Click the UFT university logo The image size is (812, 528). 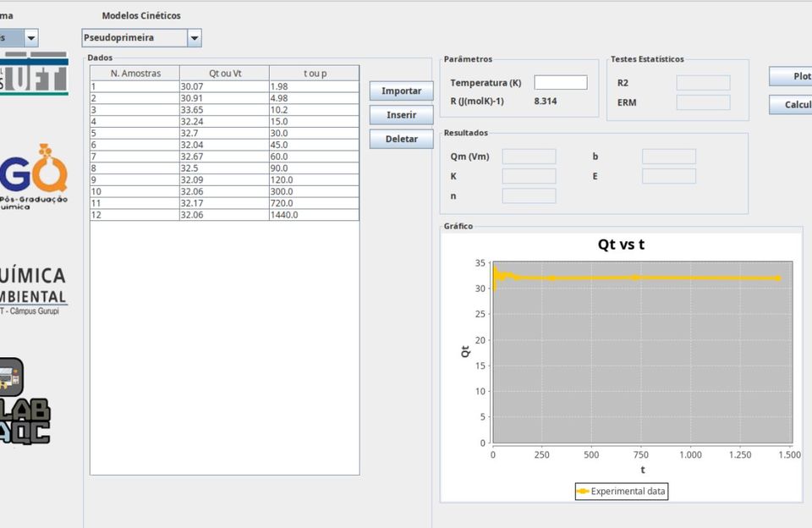coord(34,73)
